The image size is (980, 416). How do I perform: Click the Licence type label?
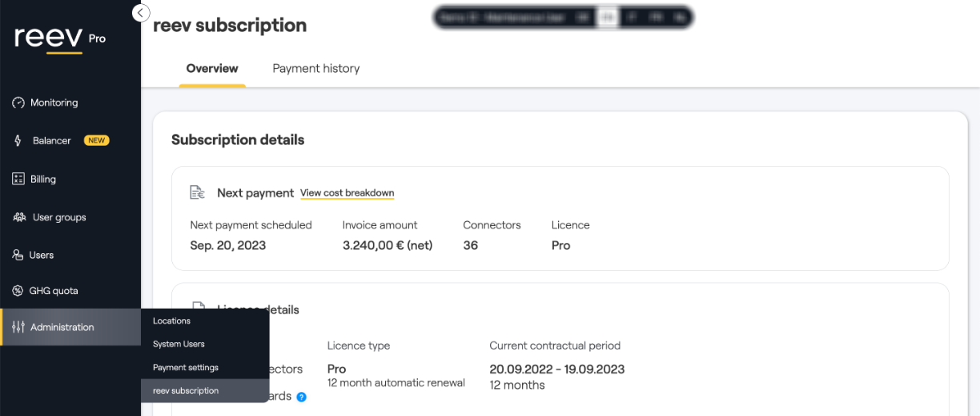click(359, 345)
